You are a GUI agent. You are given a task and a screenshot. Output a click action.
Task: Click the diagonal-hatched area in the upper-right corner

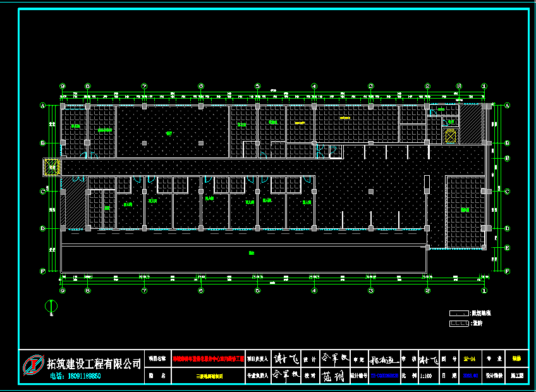[x=470, y=125]
